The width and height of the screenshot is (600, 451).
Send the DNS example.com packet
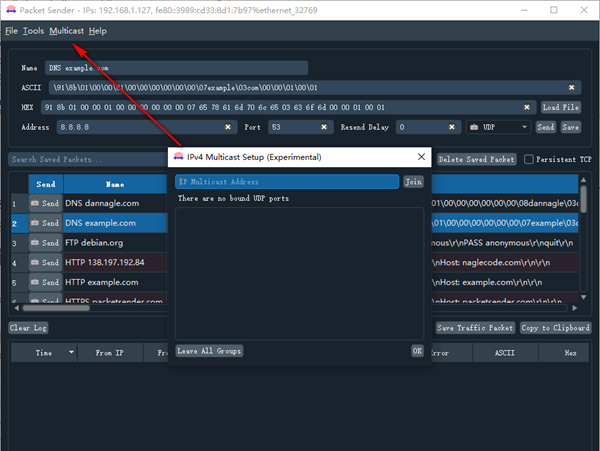click(46, 223)
